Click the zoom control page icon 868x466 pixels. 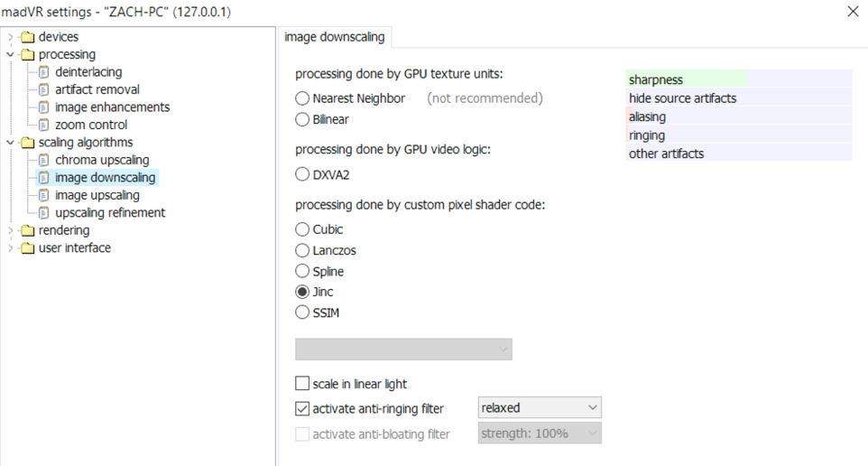(43, 125)
